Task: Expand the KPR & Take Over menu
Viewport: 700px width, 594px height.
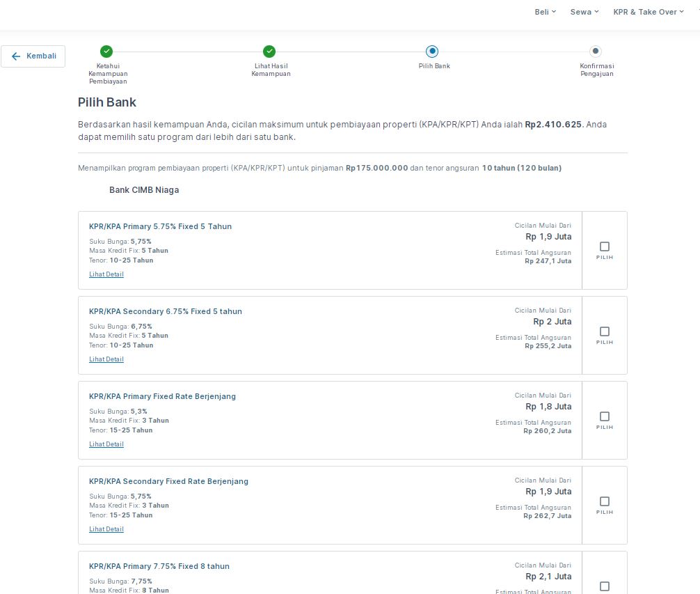Action: (649, 12)
